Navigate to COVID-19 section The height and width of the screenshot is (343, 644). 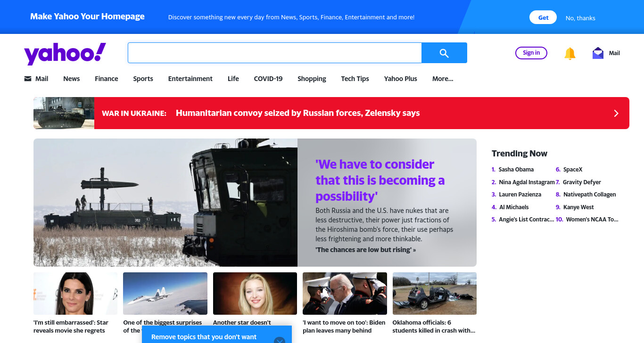point(268,79)
